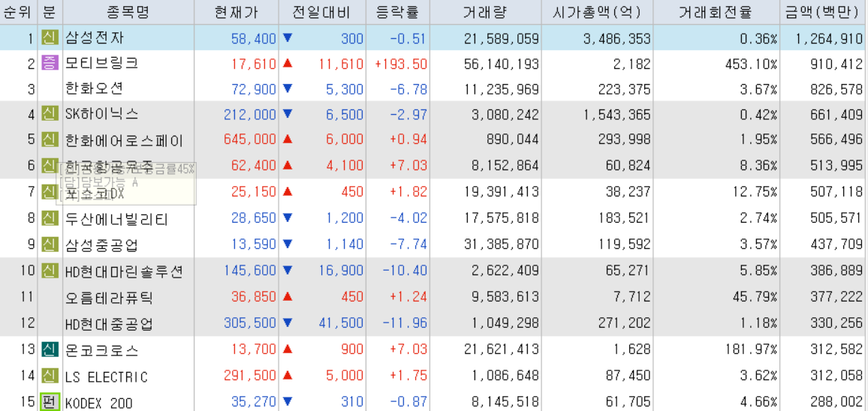Click the 신 badge for 한화에어로스페이

pyautogui.click(x=50, y=140)
